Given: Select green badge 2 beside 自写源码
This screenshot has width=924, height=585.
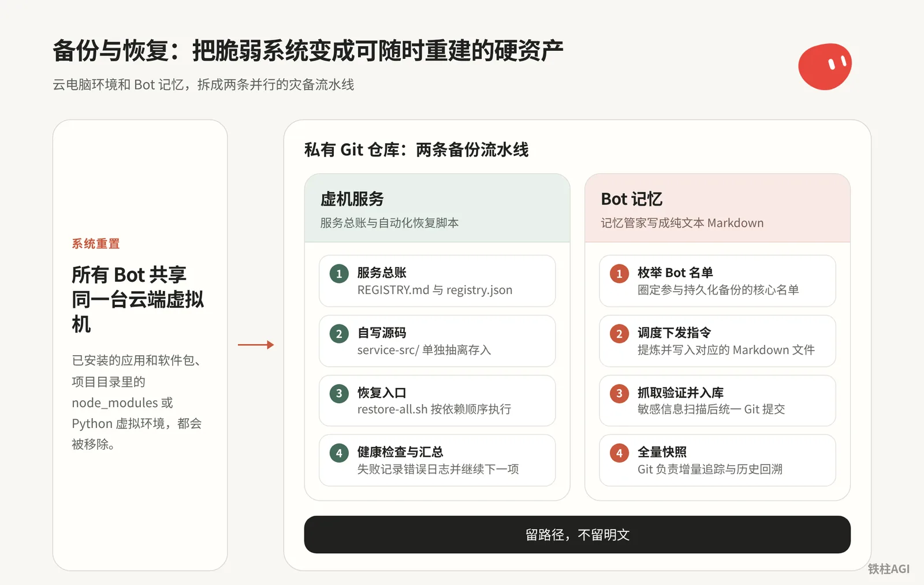Looking at the screenshot, I should click(x=339, y=334).
